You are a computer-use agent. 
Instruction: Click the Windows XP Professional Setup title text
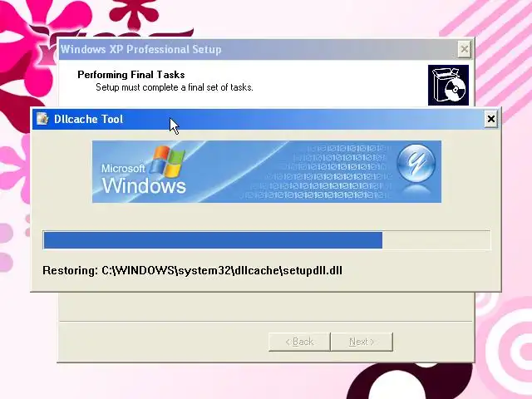pos(141,50)
